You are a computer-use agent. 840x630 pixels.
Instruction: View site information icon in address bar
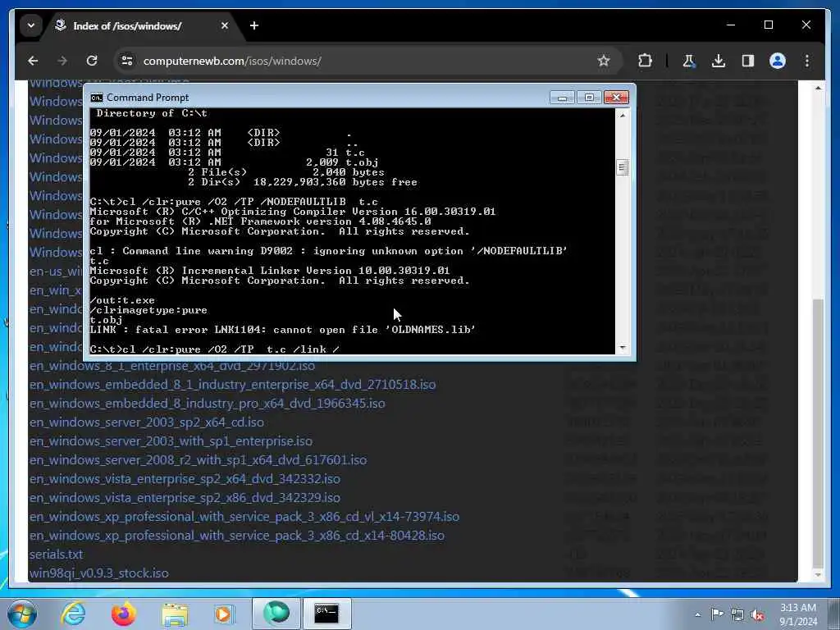point(127,61)
